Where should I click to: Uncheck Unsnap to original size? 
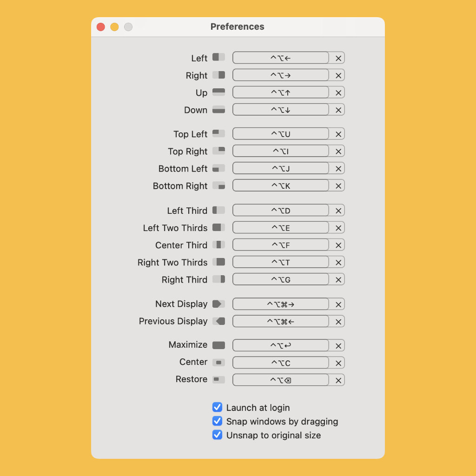click(x=217, y=435)
